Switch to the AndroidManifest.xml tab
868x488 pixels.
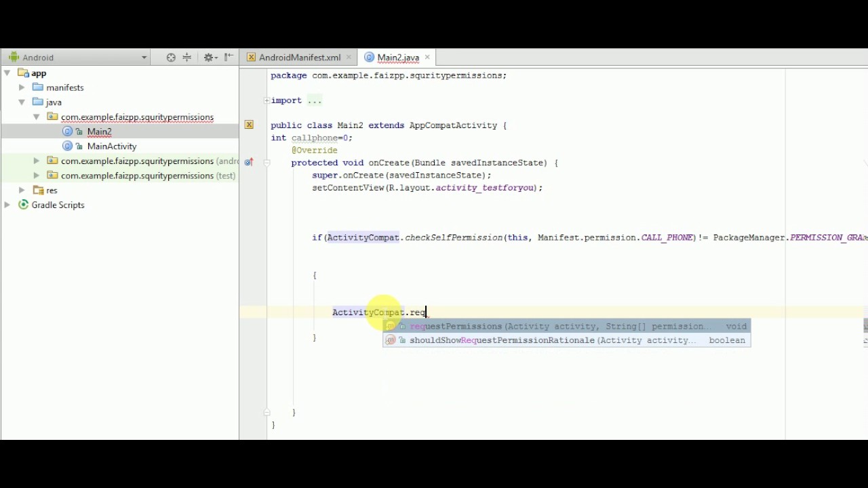coord(300,58)
